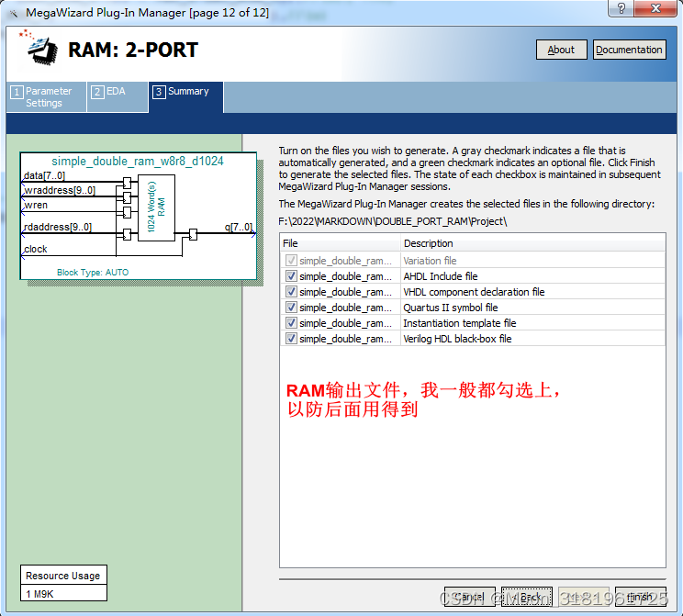Screen dimensions: 683x616
Task: Click the output directory path text
Action: 393,221
